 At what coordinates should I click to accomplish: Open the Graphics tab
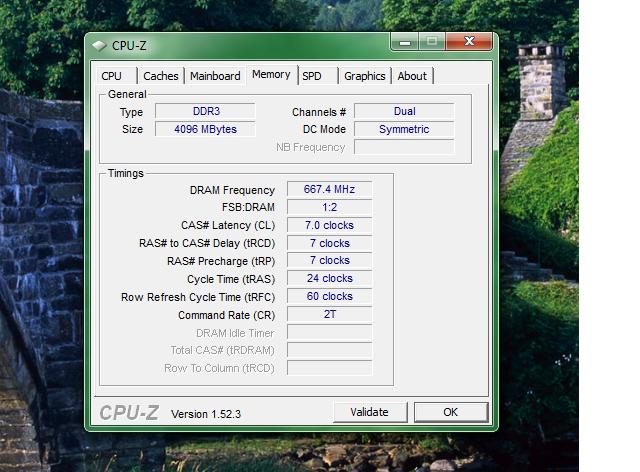point(364,76)
